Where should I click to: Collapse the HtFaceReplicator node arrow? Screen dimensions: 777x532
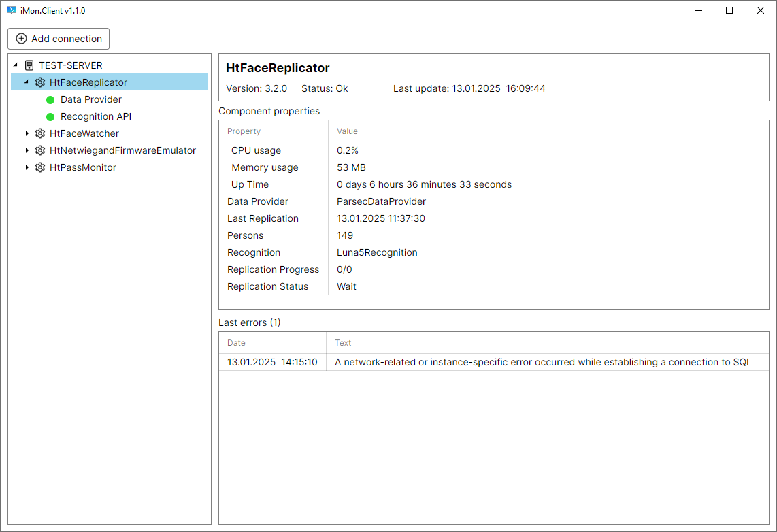pyautogui.click(x=27, y=82)
